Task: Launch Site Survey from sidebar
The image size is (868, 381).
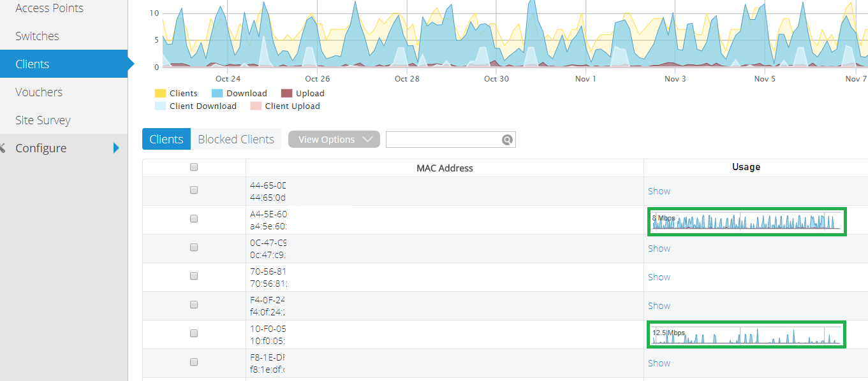Action: (41, 120)
